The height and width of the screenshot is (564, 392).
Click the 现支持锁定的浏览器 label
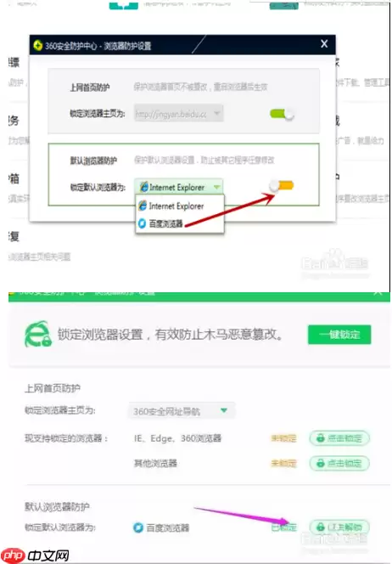pos(66,438)
